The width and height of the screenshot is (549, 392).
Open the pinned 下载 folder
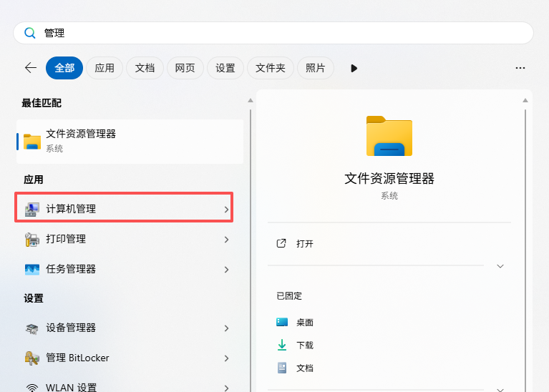tap(305, 345)
